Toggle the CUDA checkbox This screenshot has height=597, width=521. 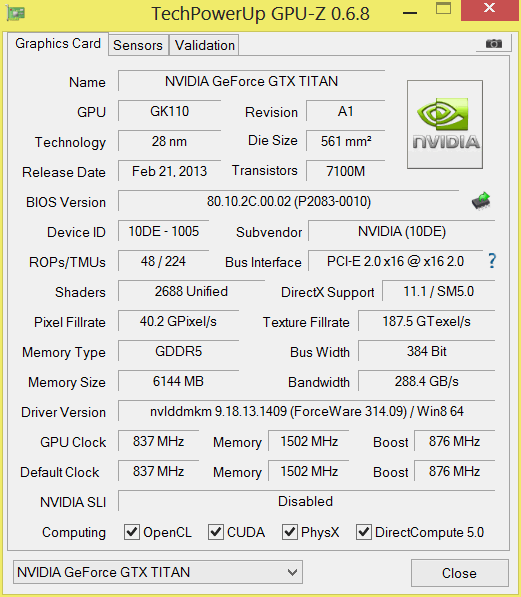tap(216, 532)
